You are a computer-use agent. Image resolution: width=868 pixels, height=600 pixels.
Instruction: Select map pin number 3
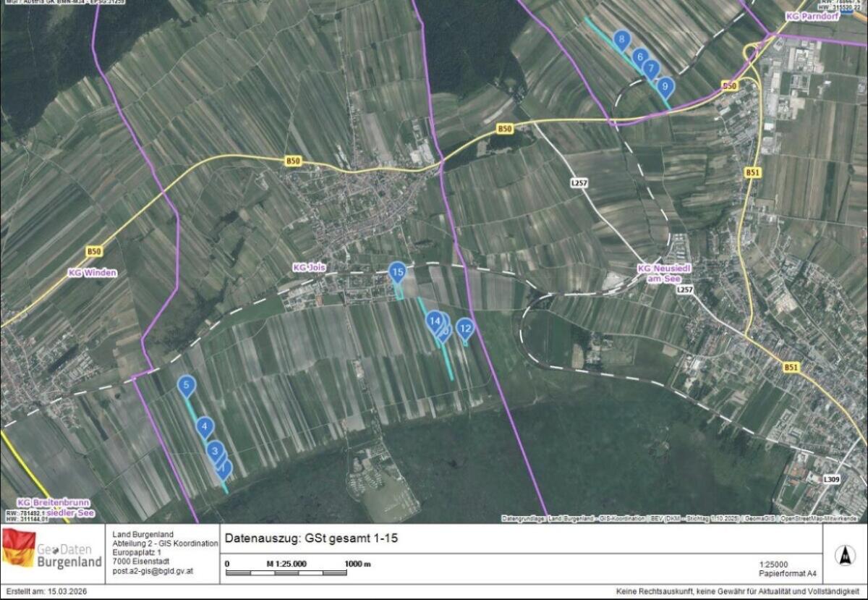(214, 451)
